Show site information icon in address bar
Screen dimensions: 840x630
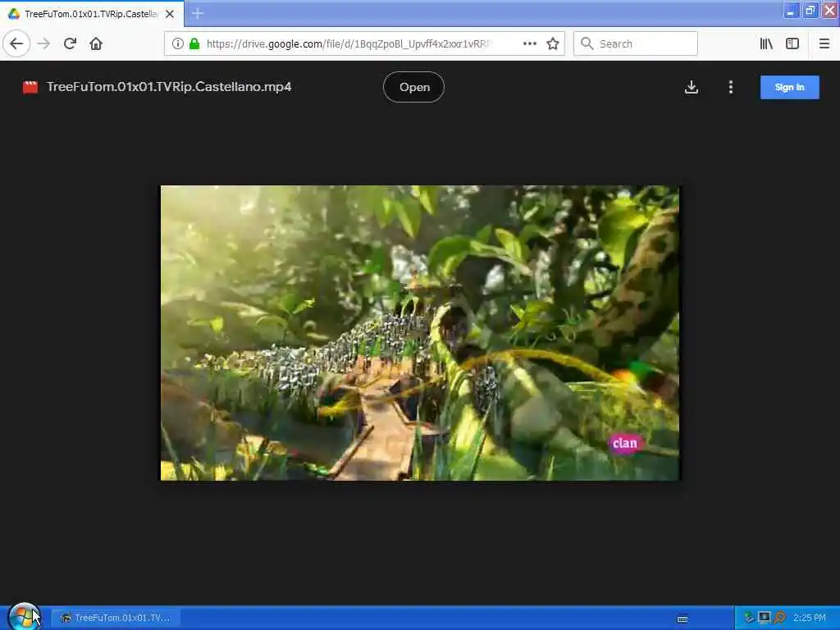177,44
